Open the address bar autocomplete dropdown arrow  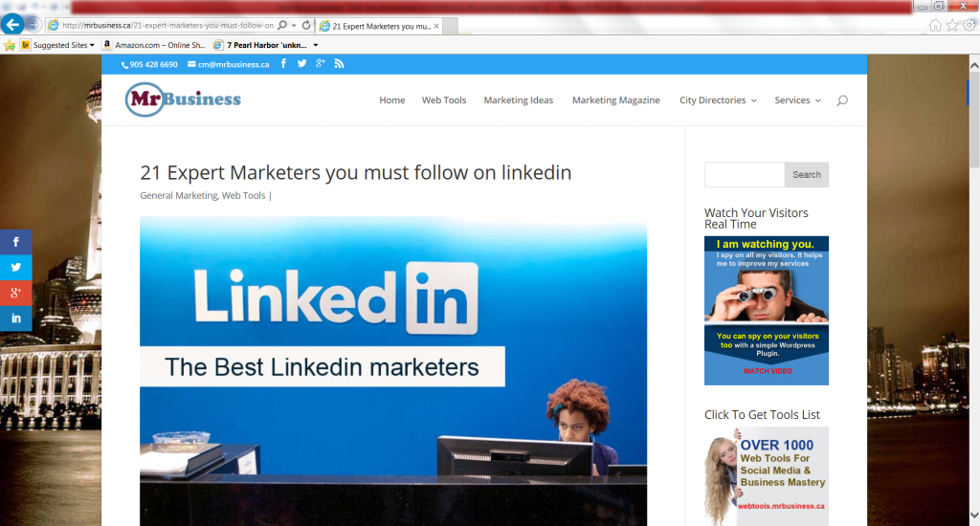pos(294,26)
